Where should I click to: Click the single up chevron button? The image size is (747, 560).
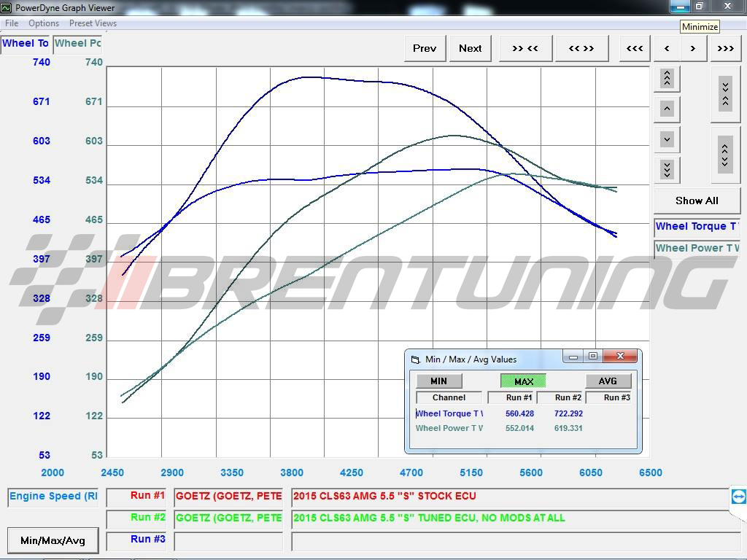(667, 109)
